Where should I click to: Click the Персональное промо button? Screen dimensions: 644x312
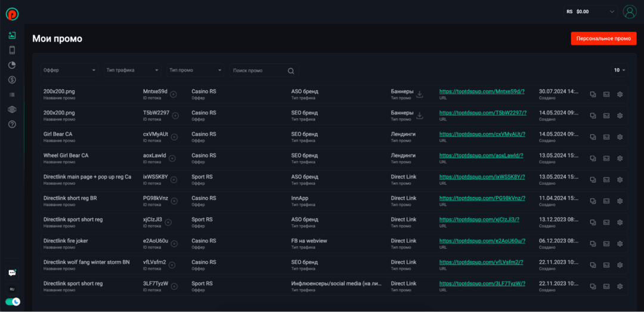603,38
